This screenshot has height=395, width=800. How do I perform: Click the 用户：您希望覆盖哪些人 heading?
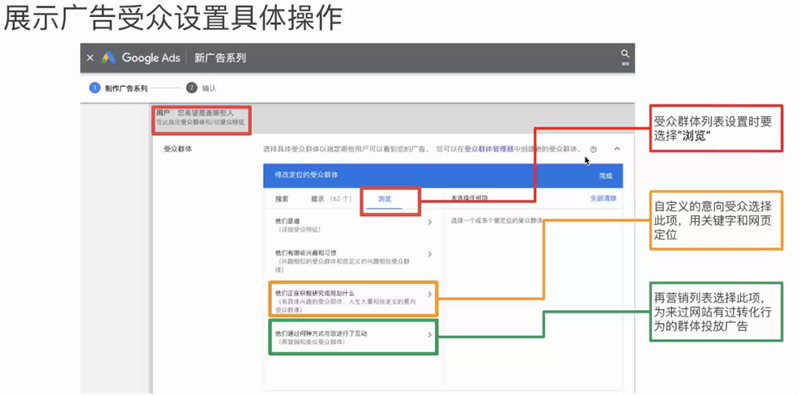[x=194, y=112]
